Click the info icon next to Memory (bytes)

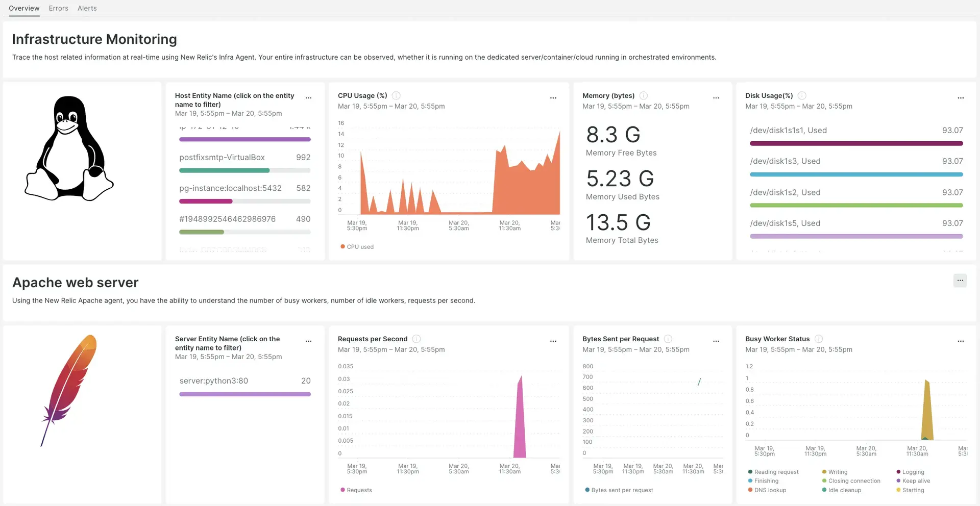tap(644, 96)
